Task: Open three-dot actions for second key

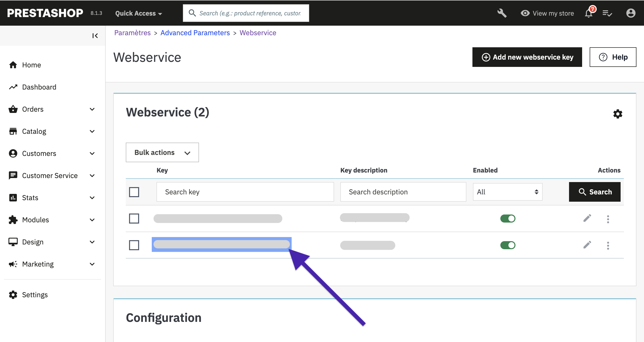Action: click(608, 245)
